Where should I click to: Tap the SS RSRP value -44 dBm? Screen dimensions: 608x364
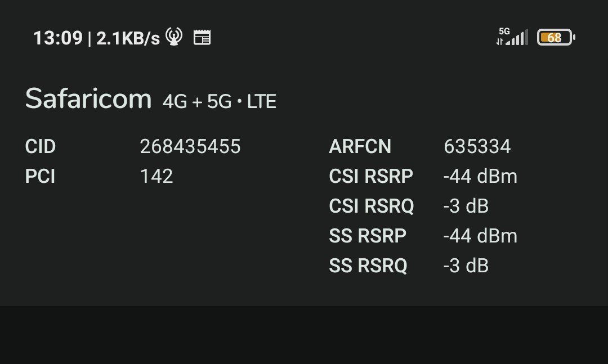[x=480, y=236]
